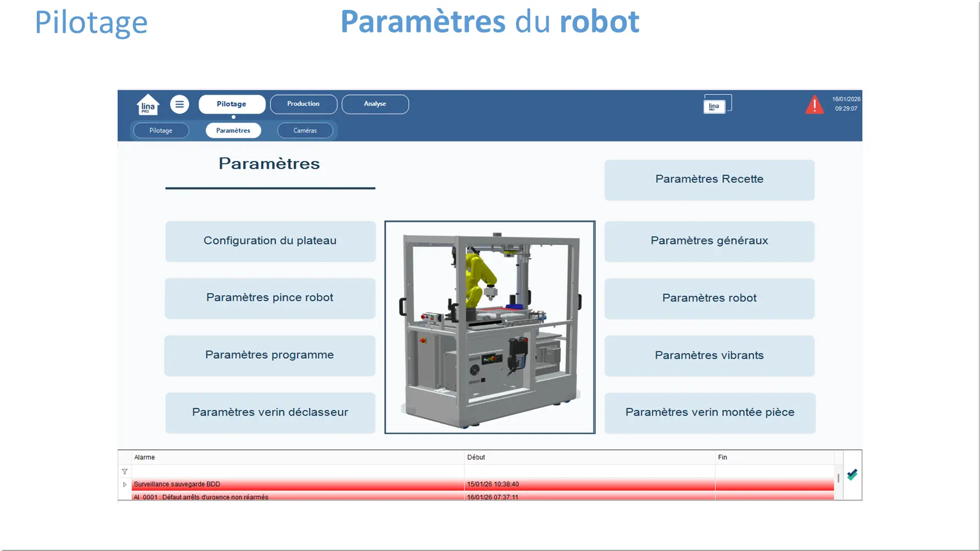Click Paramètres pince robot button
This screenshot has height=551, width=980.
click(270, 298)
